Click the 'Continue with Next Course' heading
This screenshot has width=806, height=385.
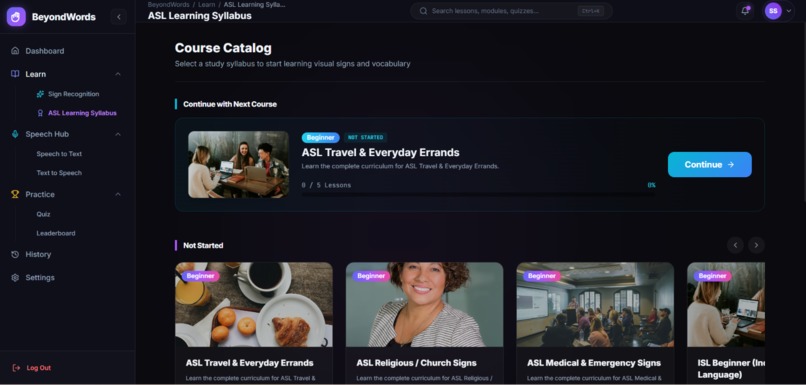pyautogui.click(x=230, y=104)
